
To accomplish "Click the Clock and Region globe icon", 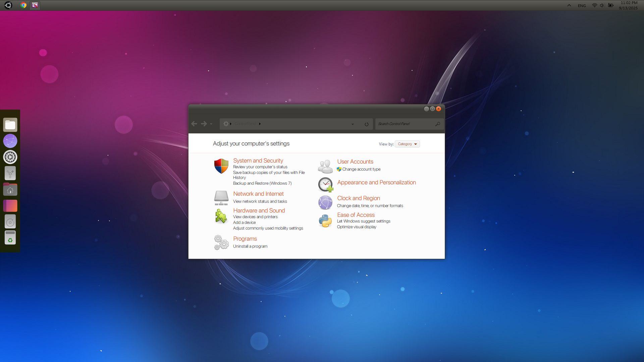I will 325,202.
